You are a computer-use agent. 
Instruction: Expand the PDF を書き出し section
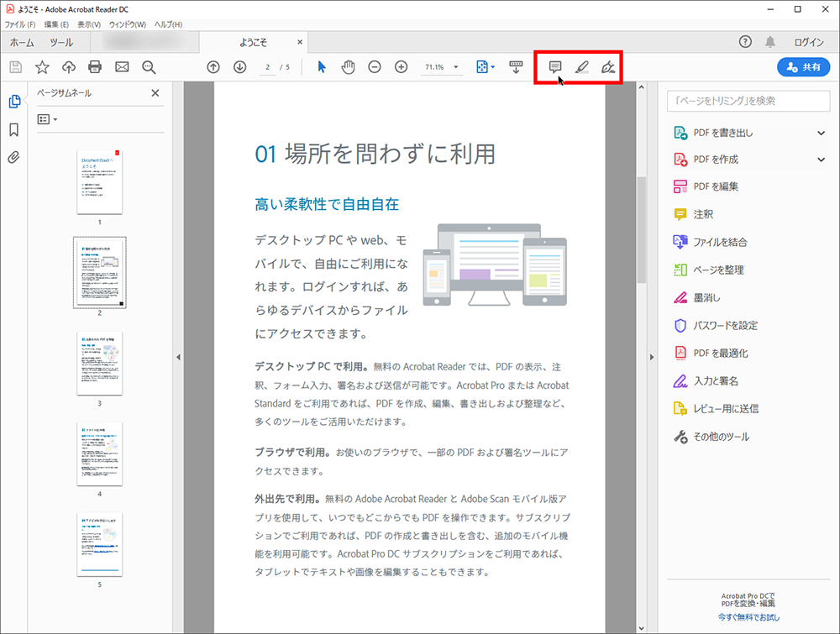click(821, 133)
